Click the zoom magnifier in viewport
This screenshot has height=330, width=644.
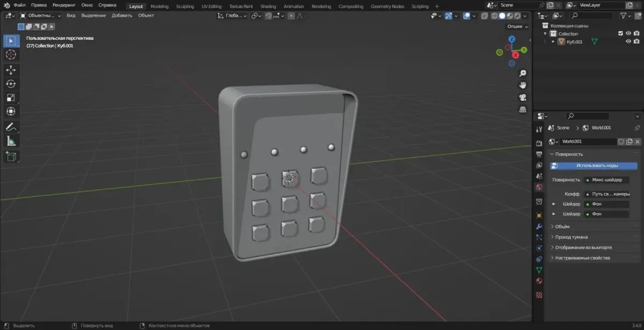523,73
